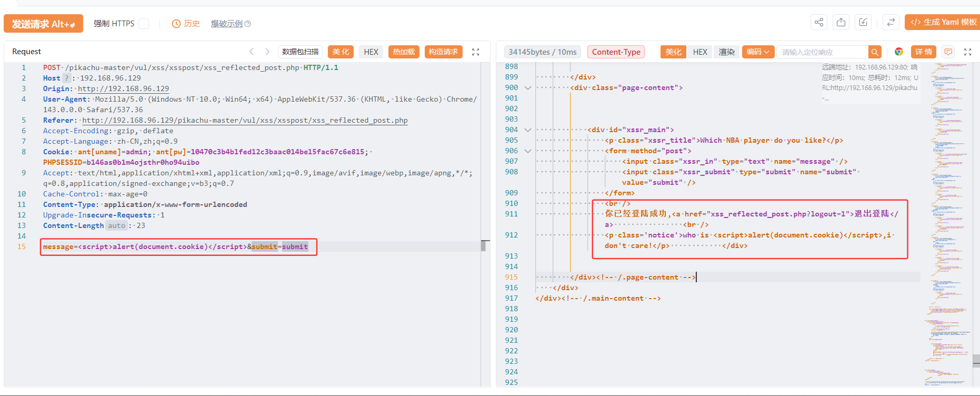
Task: Click line number 915 in Response
Action: (x=511, y=277)
